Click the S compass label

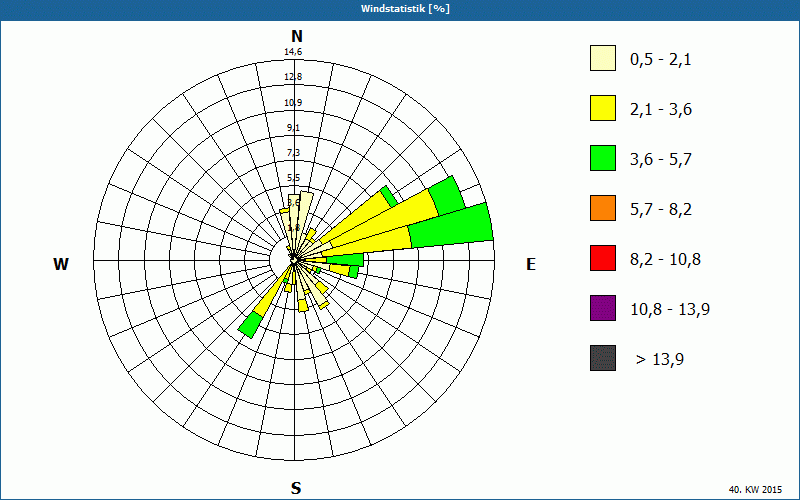click(x=296, y=488)
